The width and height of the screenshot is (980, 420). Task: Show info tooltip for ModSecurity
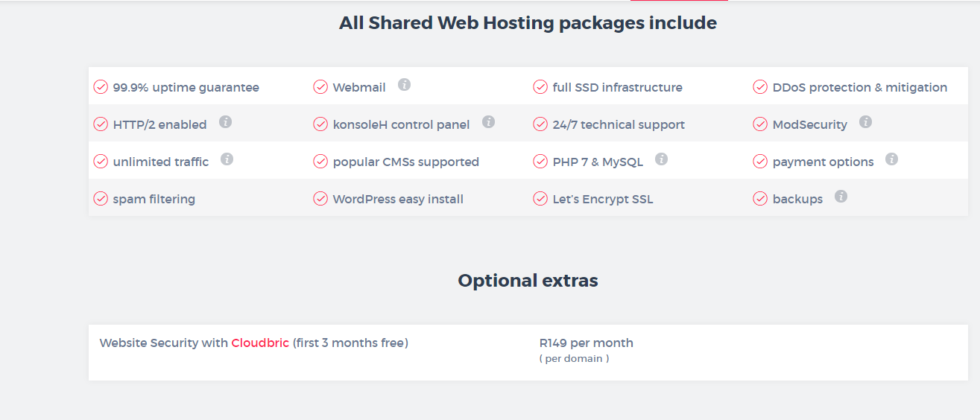tap(865, 122)
